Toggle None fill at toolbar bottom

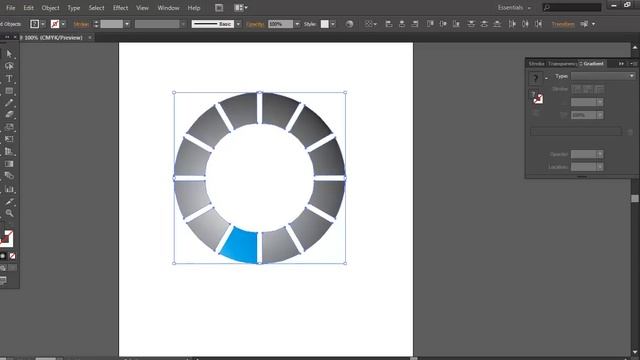coord(12,256)
